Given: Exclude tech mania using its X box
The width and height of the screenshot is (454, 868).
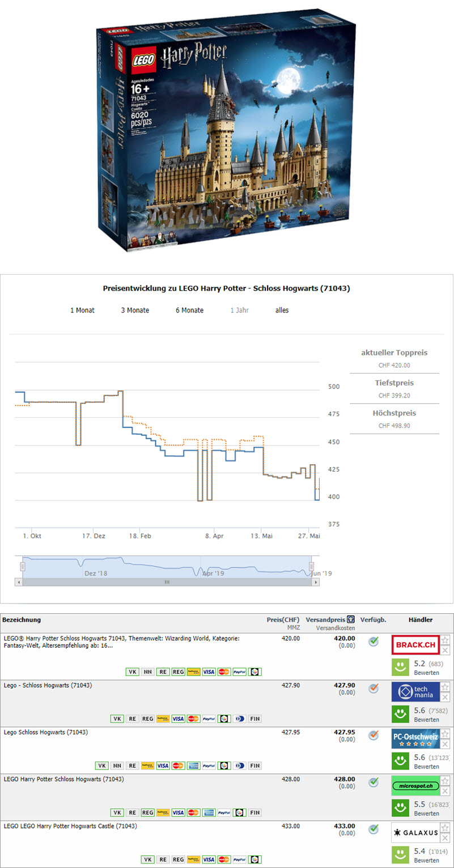Looking at the screenshot, I should 445,697.
